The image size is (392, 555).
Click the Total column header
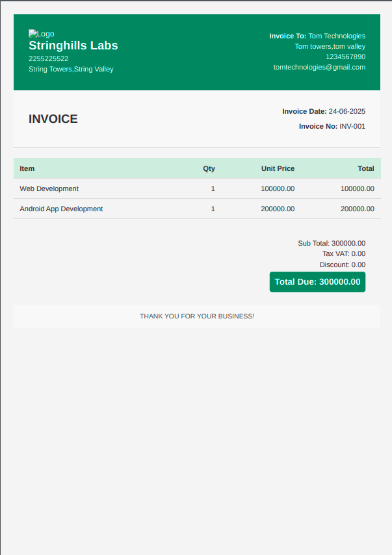pos(365,168)
